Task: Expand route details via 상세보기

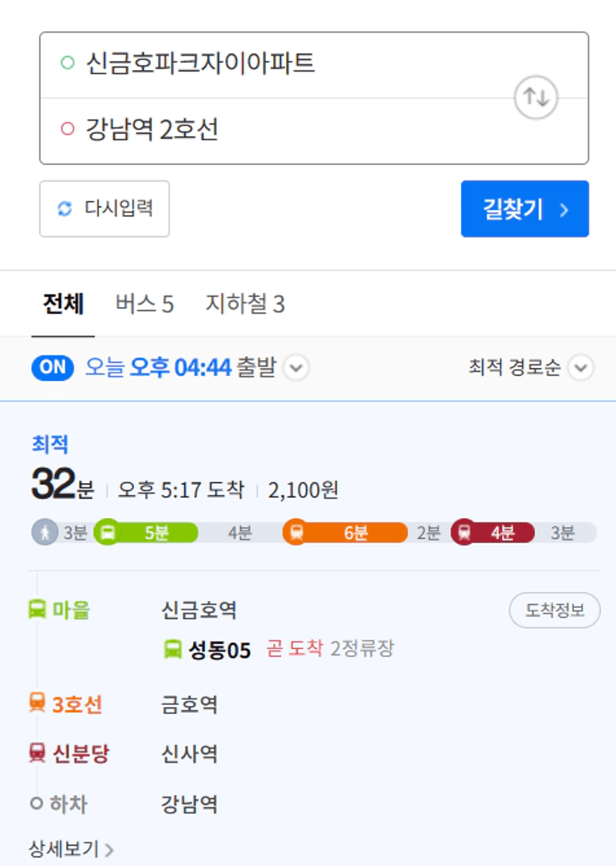Action: tap(71, 849)
